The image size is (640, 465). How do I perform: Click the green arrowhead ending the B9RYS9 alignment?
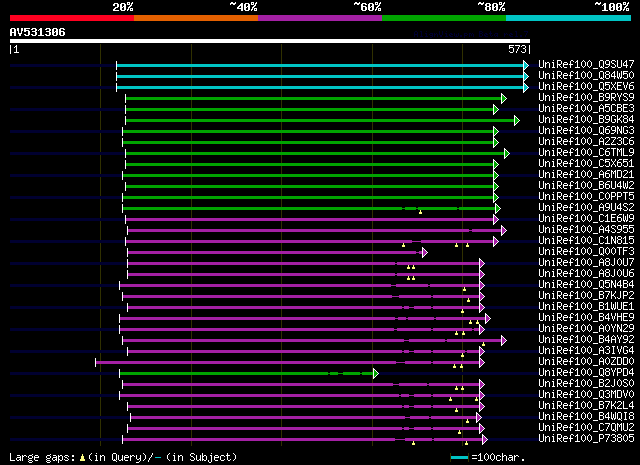[504, 98]
